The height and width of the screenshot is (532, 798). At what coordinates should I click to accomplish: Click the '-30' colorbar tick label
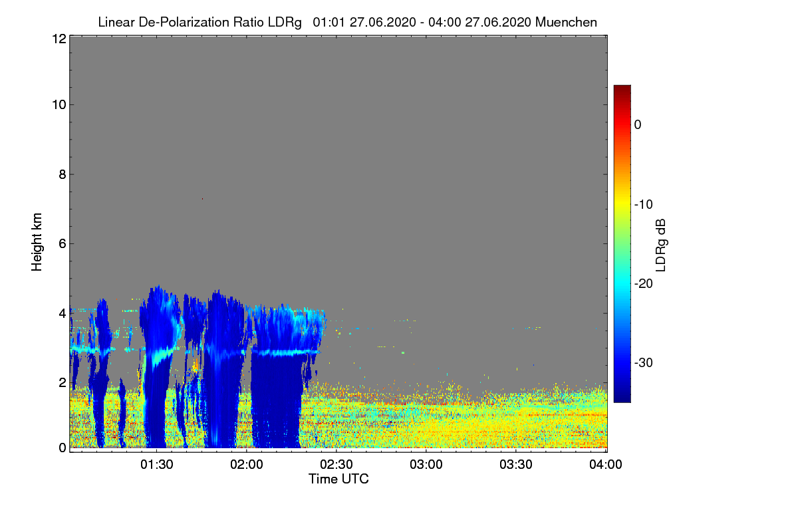click(643, 362)
